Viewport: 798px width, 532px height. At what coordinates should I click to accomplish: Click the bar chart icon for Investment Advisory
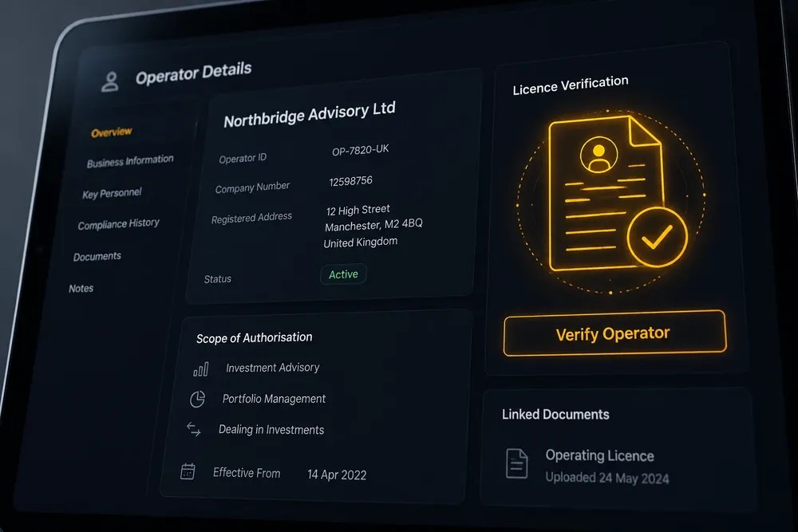200,369
